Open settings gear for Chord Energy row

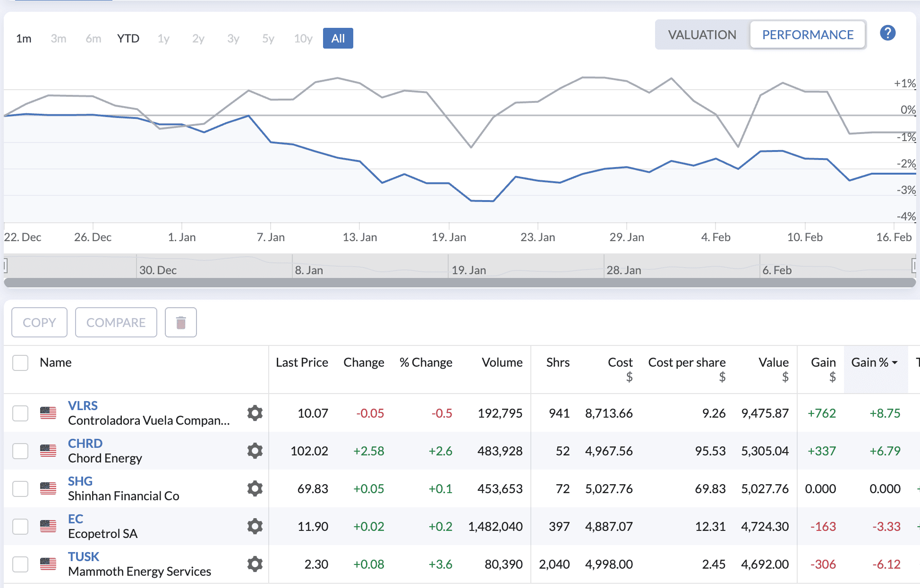[255, 451]
